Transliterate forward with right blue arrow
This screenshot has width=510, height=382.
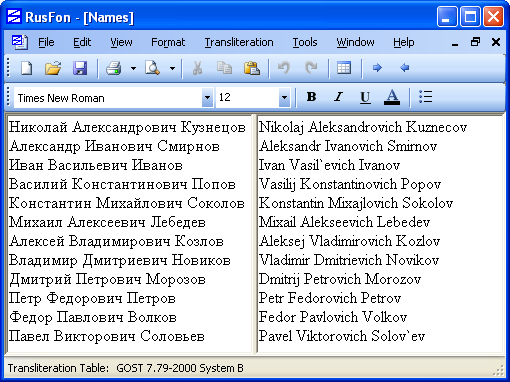[377, 68]
